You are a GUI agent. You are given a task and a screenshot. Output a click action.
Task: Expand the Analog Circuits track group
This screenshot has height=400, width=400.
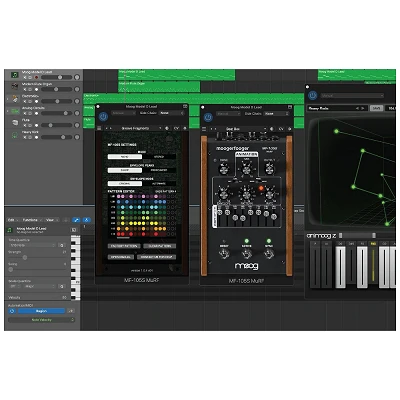(7, 111)
